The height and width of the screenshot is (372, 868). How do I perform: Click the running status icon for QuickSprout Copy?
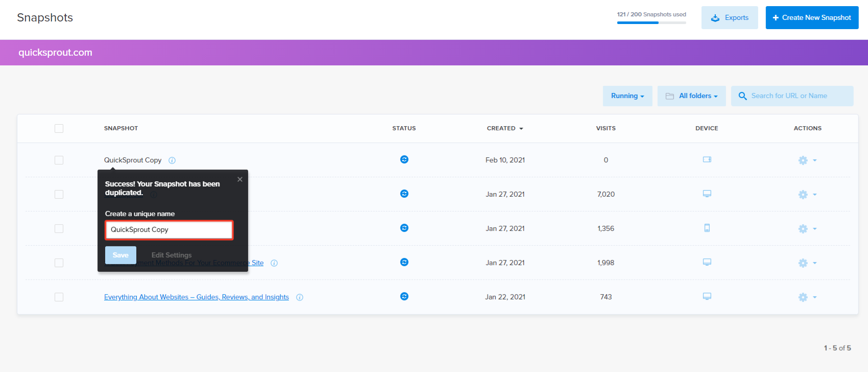(x=404, y=159)
